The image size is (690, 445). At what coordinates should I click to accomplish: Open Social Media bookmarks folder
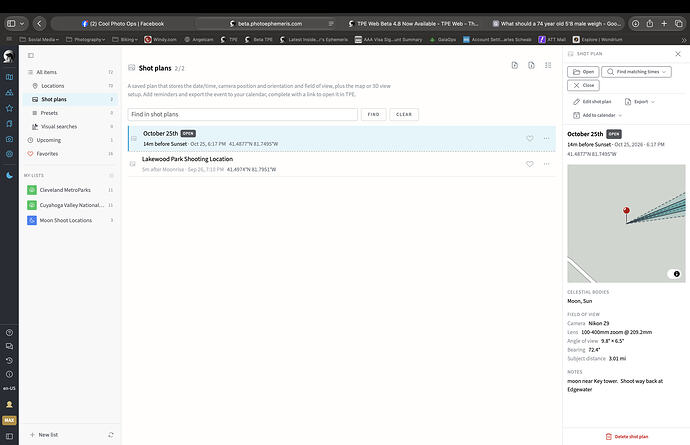[40, 40]
